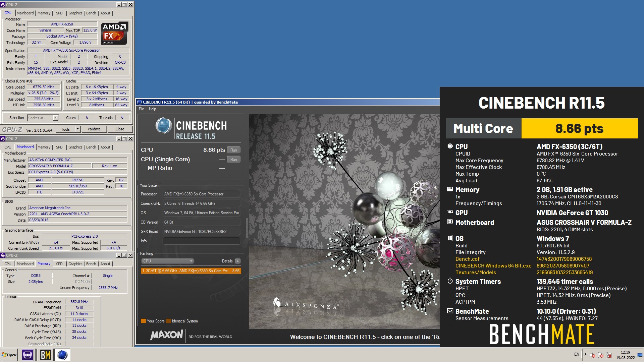Click the Core Voltage 1.896 V value
The width and height of the screenshot is (644, 362).
(x=85, y=42)
